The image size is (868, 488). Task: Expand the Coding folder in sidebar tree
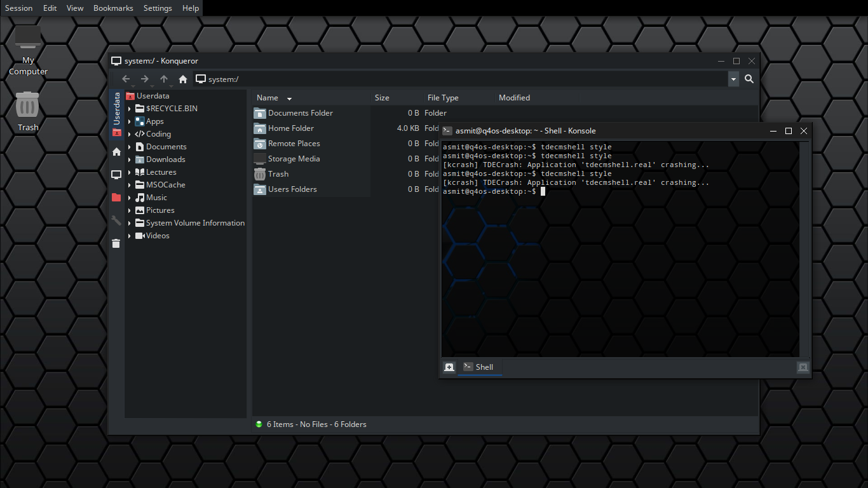click(130, 134)
